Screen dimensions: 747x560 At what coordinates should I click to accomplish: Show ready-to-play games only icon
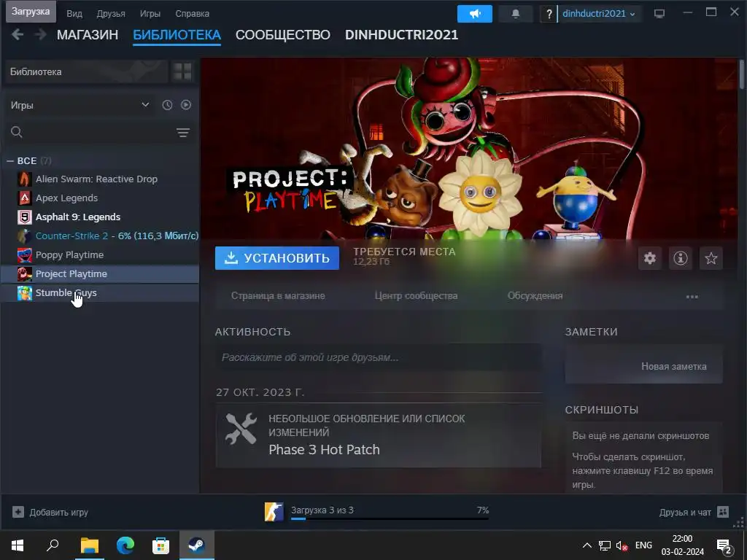(x=186, y=105)
